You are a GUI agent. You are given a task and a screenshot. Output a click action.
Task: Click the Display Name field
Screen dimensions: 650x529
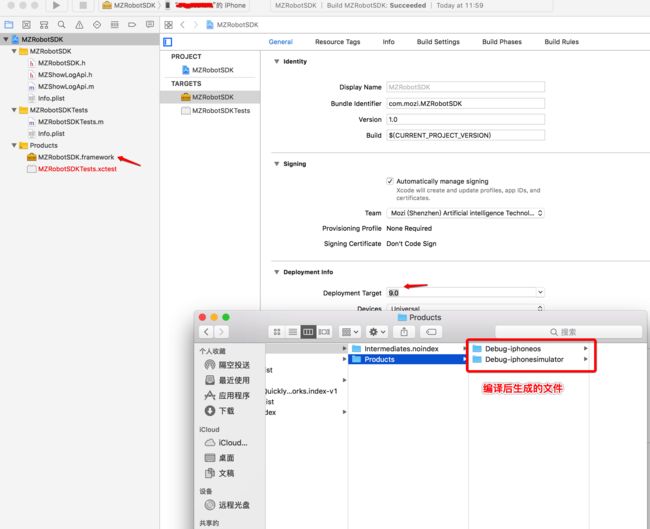tap(465, 87)
